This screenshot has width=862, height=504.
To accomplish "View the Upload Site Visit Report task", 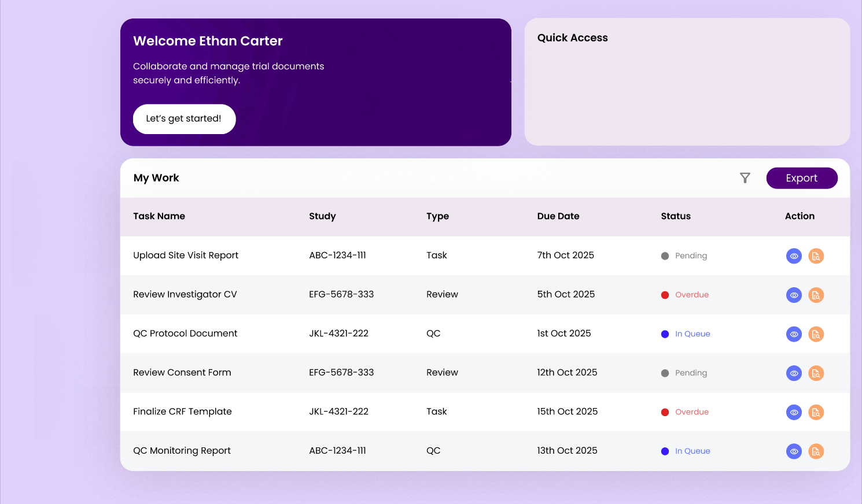I will [x=794, y=256].
